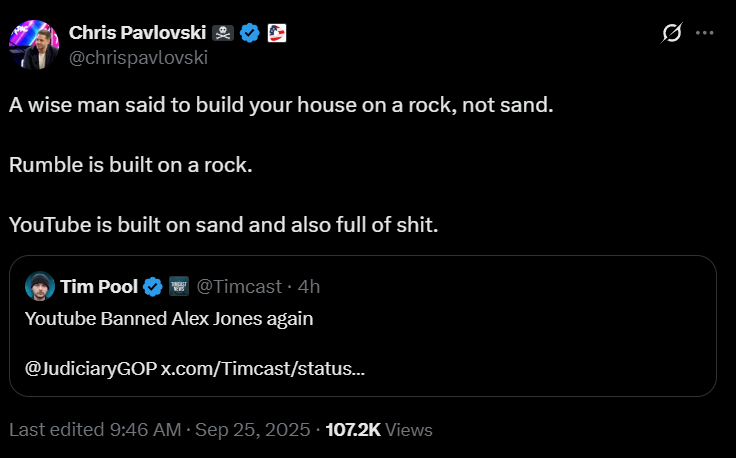Open the 107.2K Views analytics
736x458 pixels.
click(379, 430)
